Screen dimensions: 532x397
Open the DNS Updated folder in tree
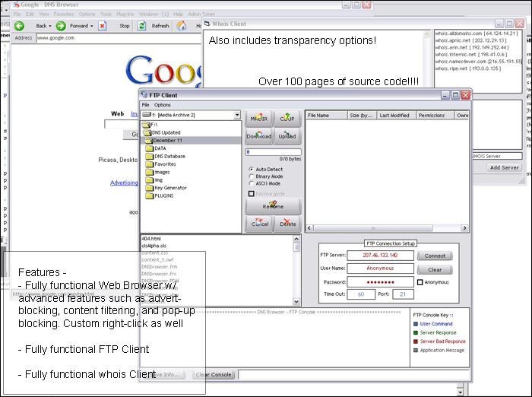(x=167, y=132)
